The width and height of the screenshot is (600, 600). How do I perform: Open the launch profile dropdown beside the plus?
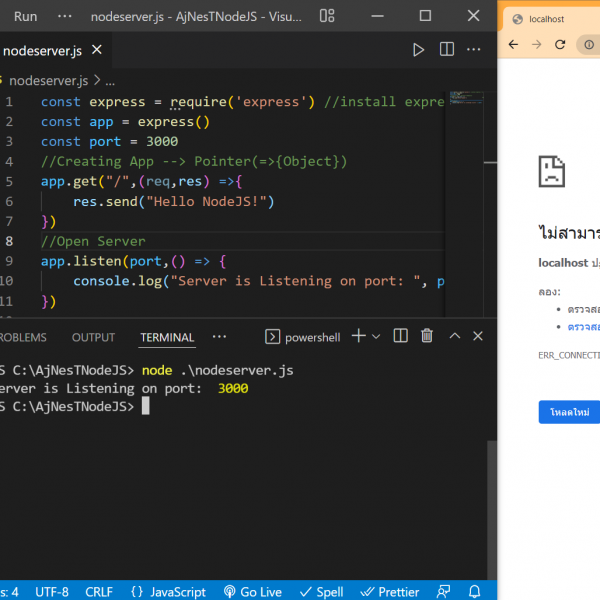(376, 337)
